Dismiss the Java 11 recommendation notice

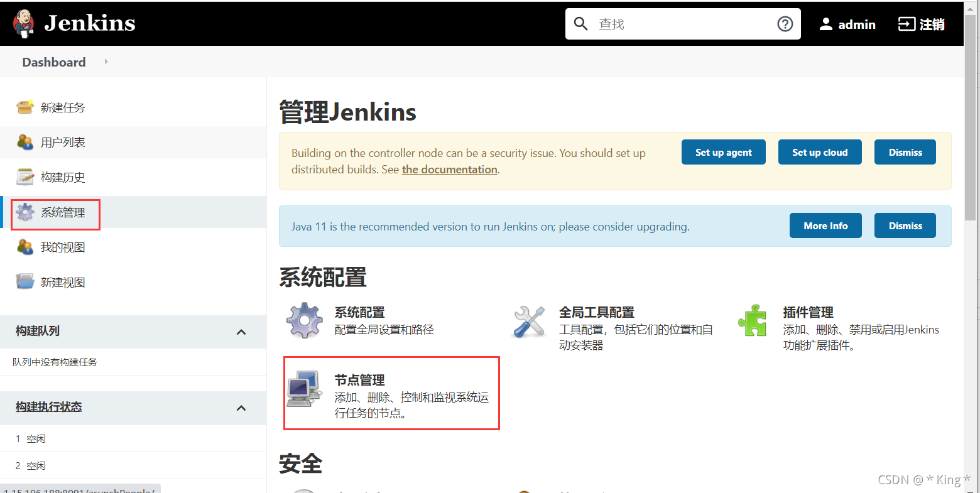tap(905, 225)
